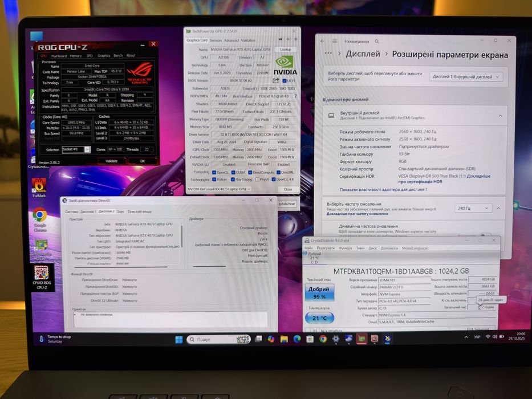Open the GPU-Z hamburger menu icon
532x399 pixels.
coord(295,40)
